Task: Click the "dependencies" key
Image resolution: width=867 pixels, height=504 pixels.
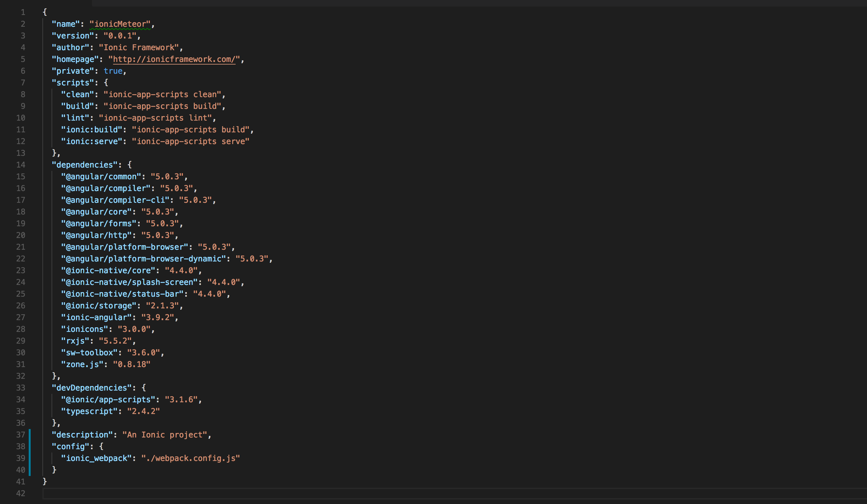Action: pyautogui.click(x=84, y=165)
